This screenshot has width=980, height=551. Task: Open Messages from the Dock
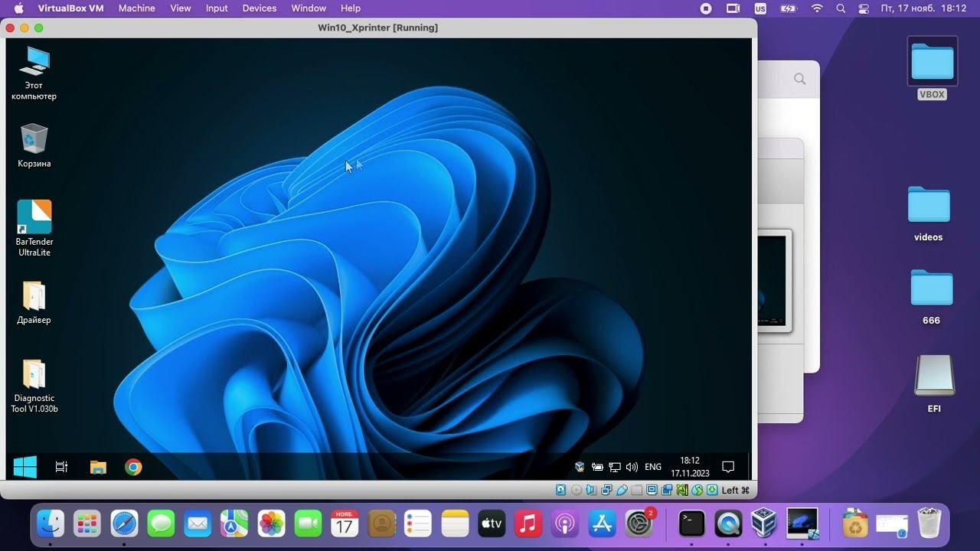pos(161,523)
